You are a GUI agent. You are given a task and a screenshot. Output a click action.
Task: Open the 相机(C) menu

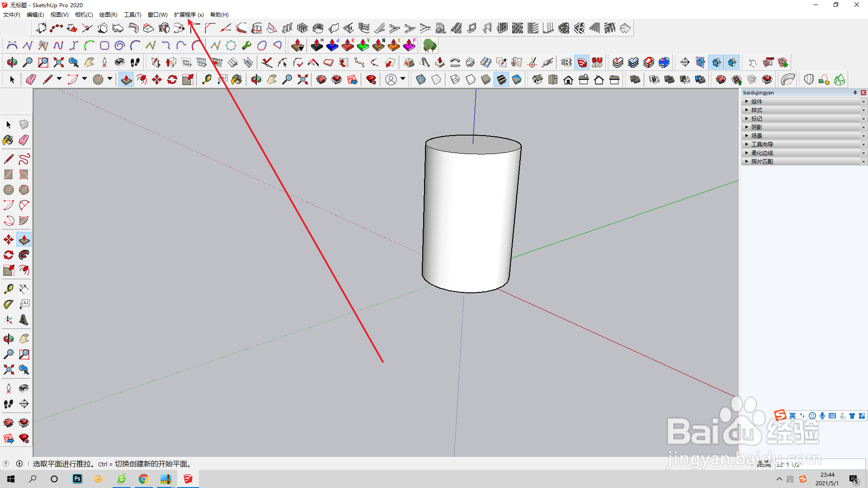pos(84,15)
